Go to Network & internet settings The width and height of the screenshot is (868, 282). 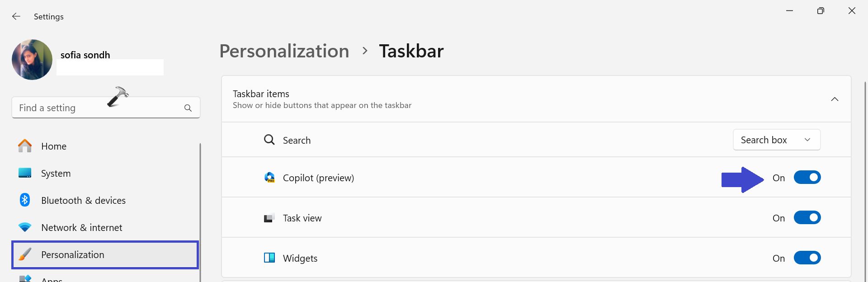[x=81, y=228]
